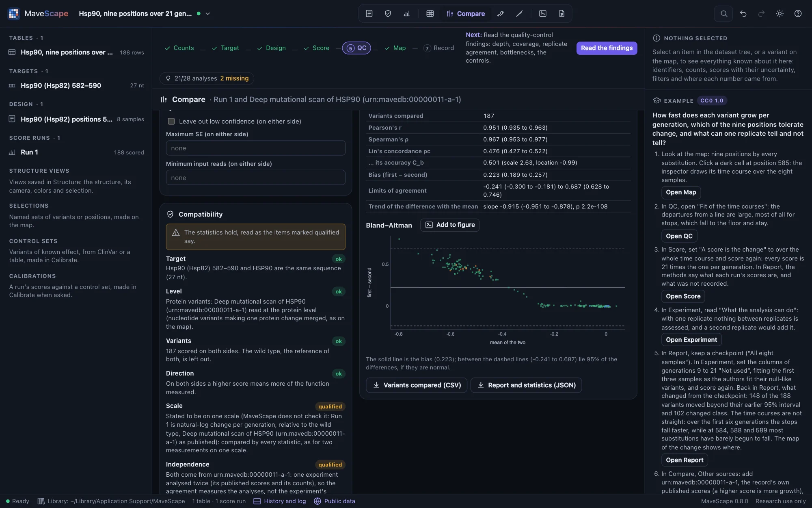Open the Map grid icon in toolbar
Image resolution: width=812 pixels, height=508 pixels.
430,13
